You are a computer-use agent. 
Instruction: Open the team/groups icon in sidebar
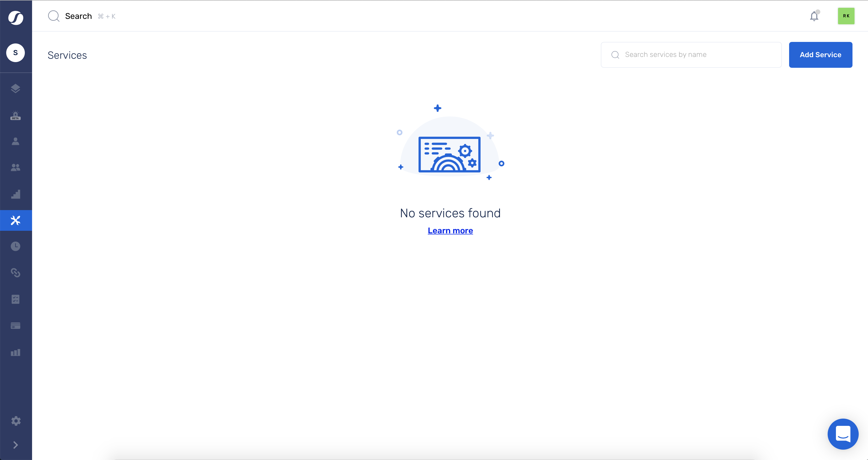click(16, 167)
